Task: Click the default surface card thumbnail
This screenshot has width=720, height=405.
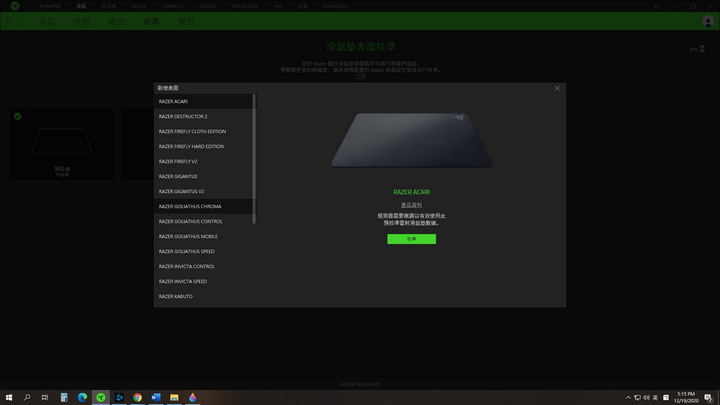Action: [62, 144]
